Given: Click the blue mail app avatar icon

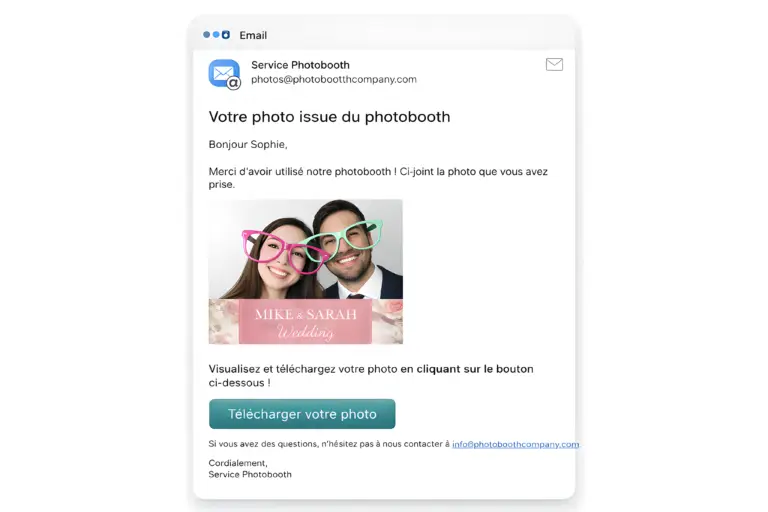Looking at the screenshot, I should pyautogui.click(x=223, y=73).
